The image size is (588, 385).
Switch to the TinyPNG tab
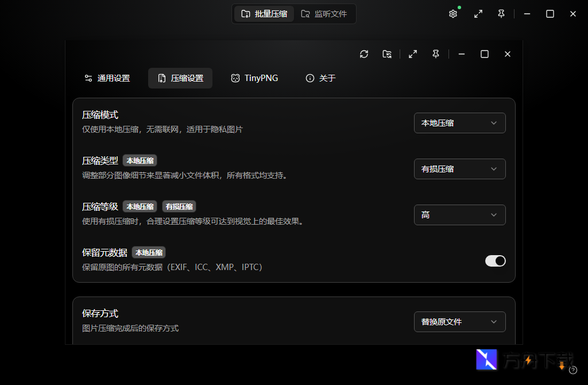[254, 78]
